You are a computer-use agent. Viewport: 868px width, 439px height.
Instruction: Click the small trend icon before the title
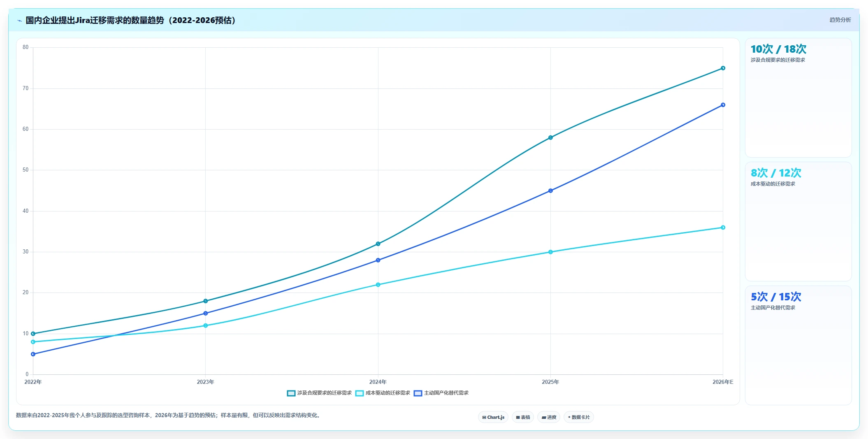pos(19,21)
